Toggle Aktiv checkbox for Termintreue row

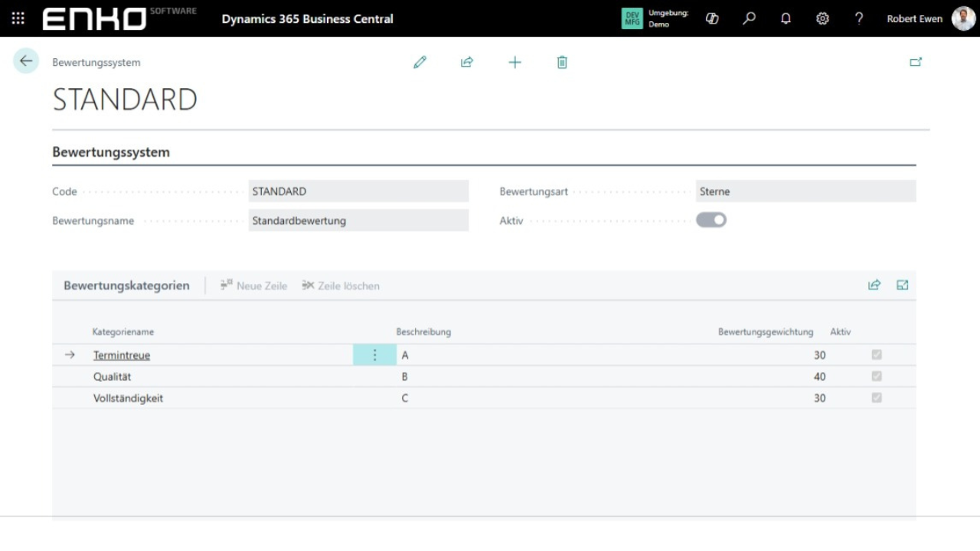(x=877, y=355)
